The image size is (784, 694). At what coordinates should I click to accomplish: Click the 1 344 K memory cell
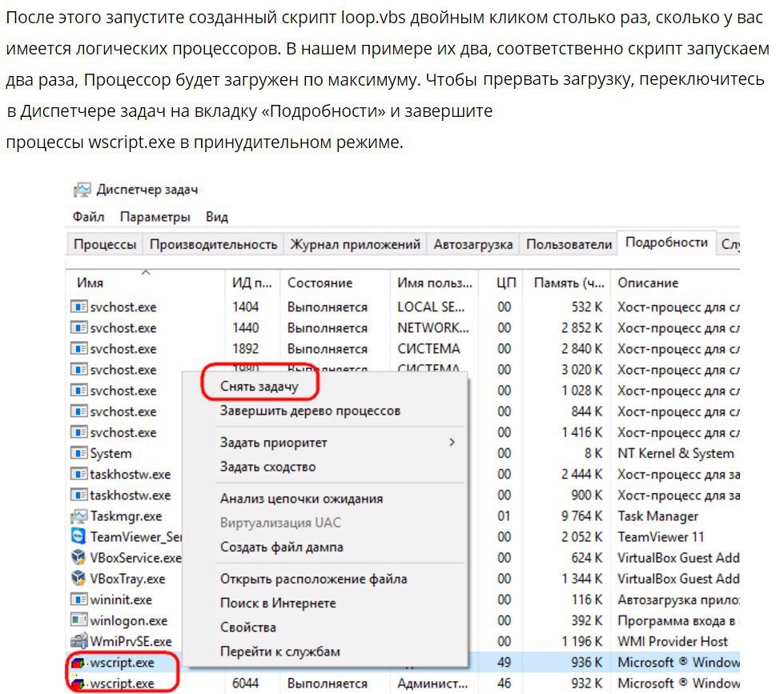[581, 579]
